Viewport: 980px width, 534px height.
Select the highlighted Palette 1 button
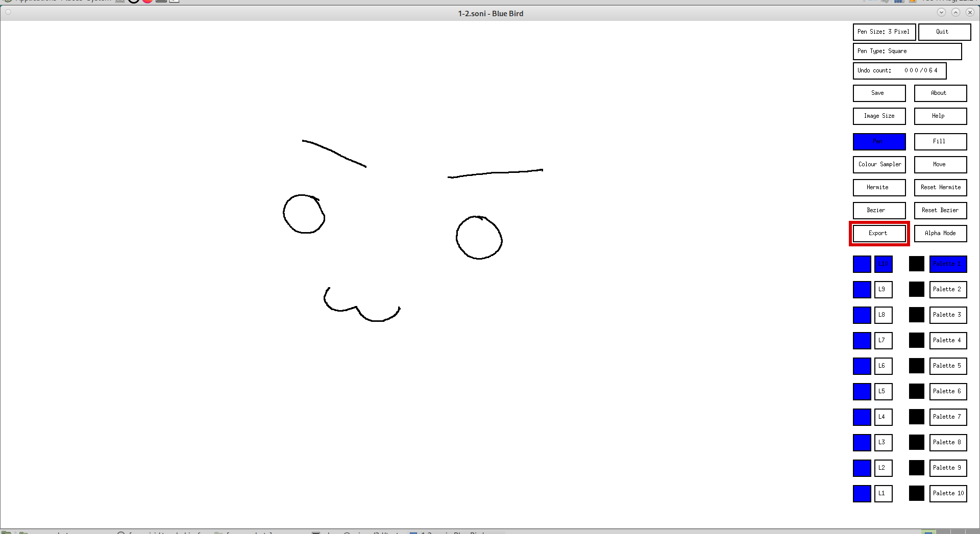click(948, 264)
